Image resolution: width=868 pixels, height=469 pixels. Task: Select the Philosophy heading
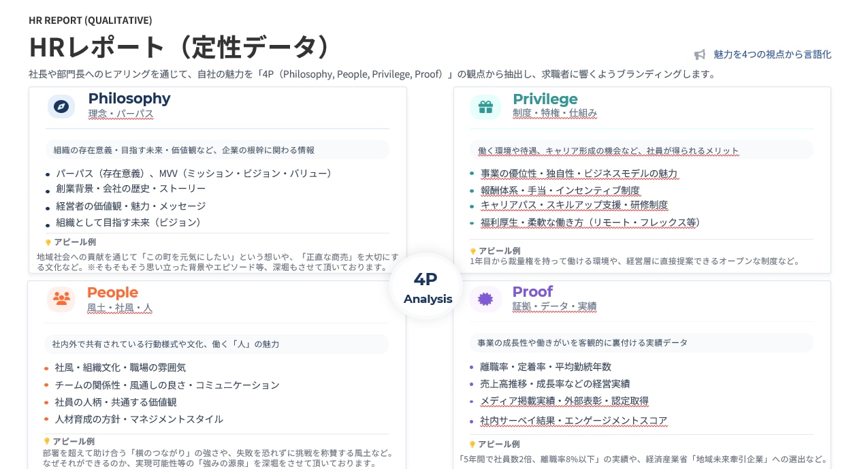(129, 98)
